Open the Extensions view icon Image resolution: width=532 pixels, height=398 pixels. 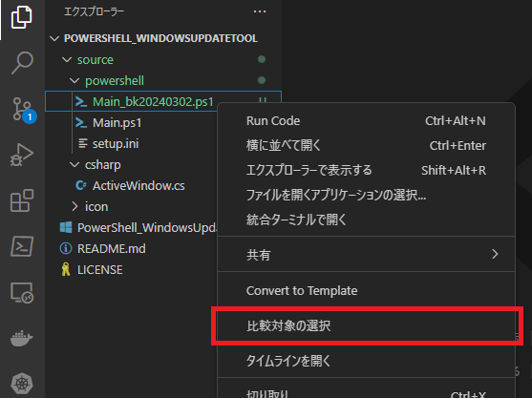(x=22, y=200)
